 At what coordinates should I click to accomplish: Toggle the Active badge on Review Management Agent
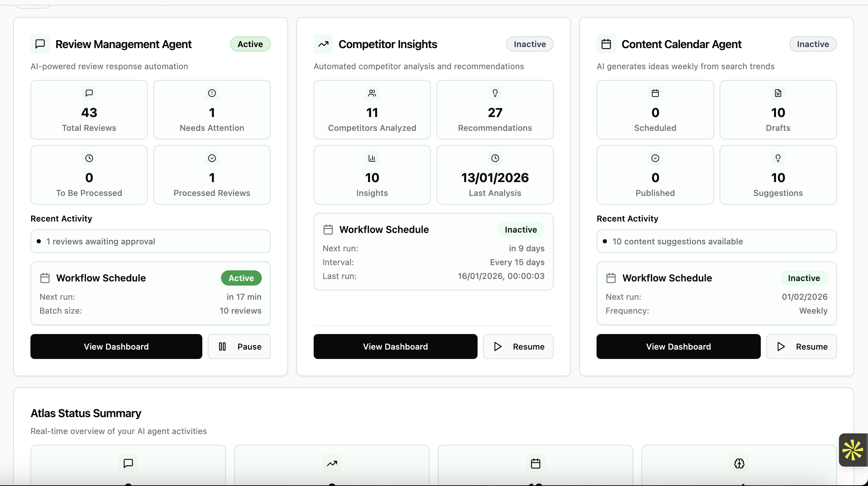point(250,44)
